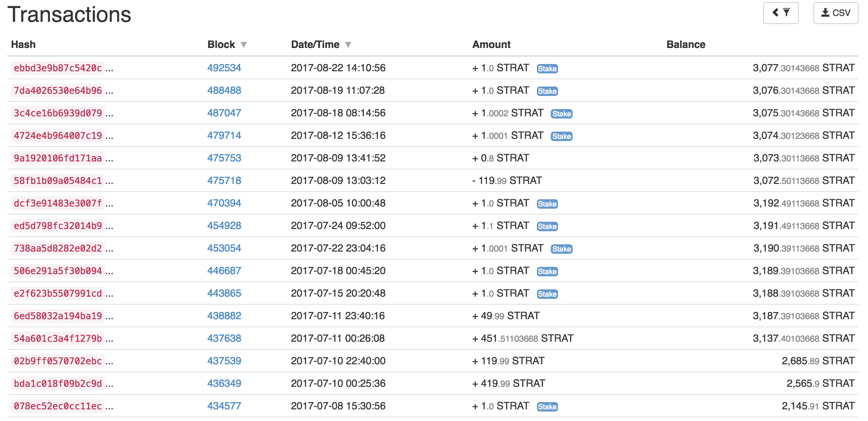View block 438882
Viewport: 868px width, 421px height.
(224, 316)
